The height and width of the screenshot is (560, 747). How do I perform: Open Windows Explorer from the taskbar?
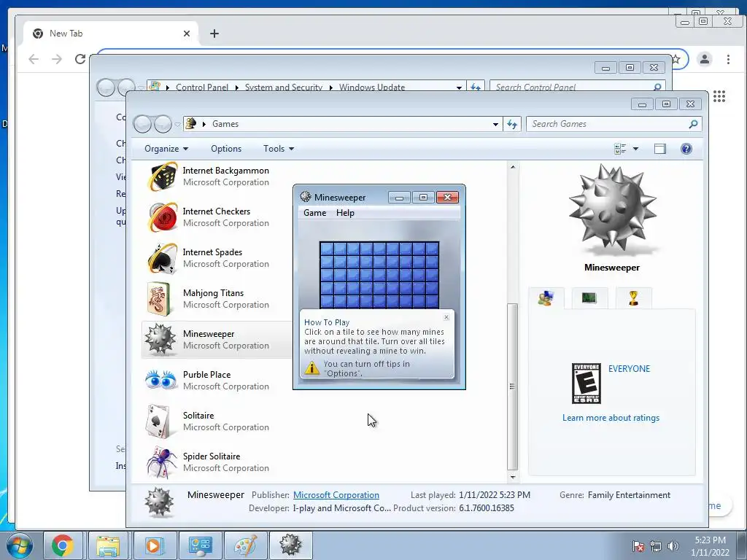click(108, 545)
